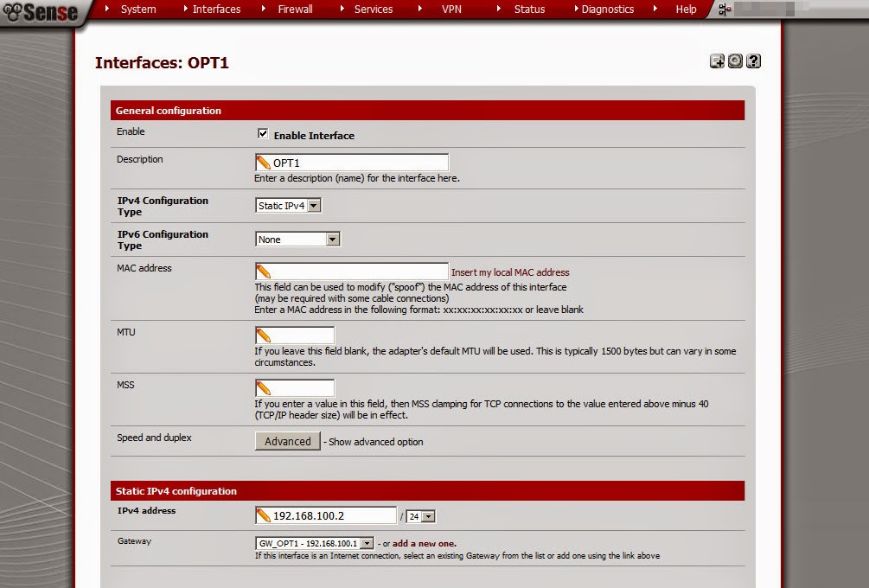
Task: Change the subnet mask /24 dropdown
Action: pos(421,515)
